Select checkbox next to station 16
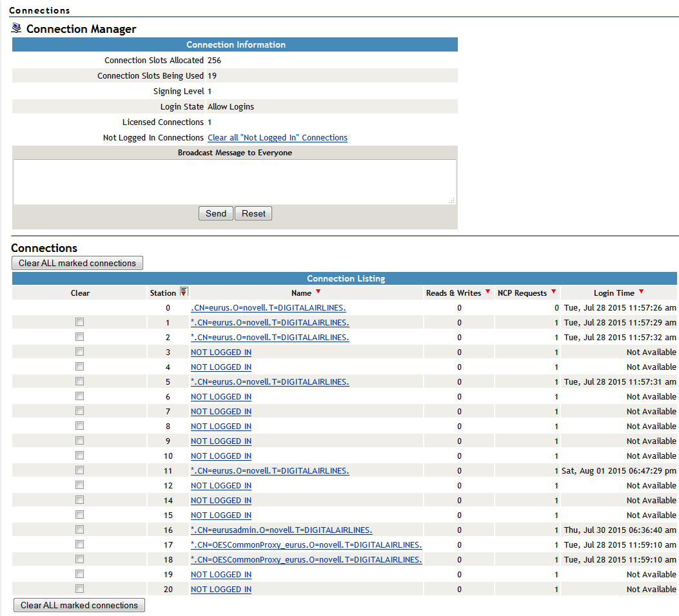 [79, 529]
